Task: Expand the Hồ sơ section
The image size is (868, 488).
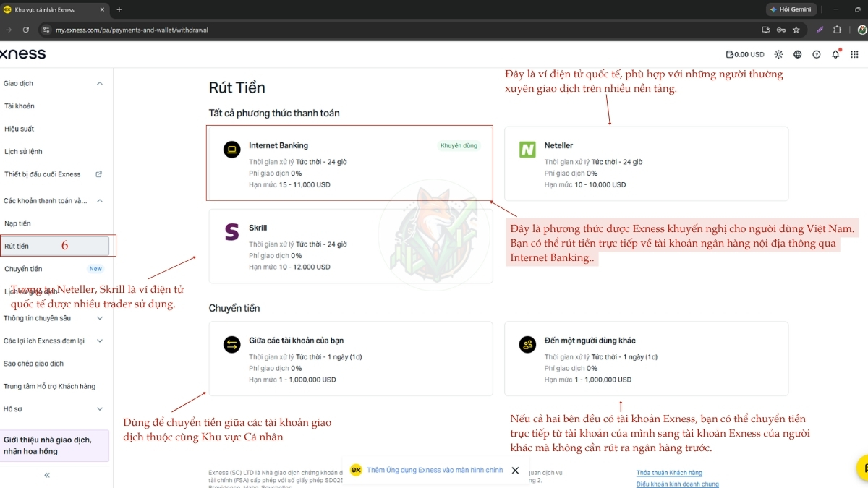Action: (100, 409)
